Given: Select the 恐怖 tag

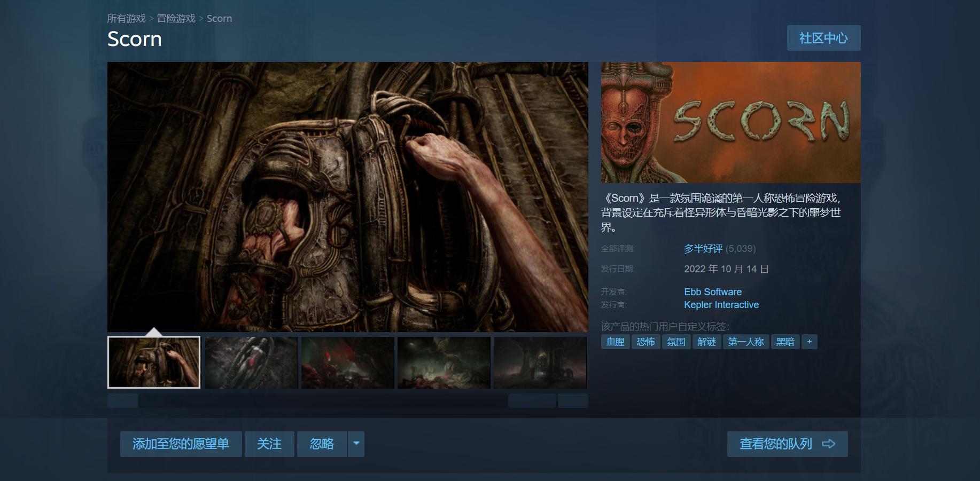Looking at the screenshot, I should tap(646, 342).
